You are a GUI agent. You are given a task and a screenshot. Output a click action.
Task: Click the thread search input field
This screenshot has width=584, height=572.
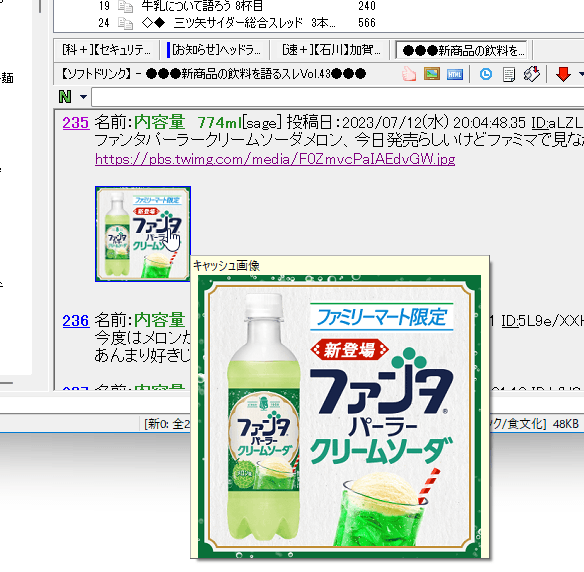point(337,97)
